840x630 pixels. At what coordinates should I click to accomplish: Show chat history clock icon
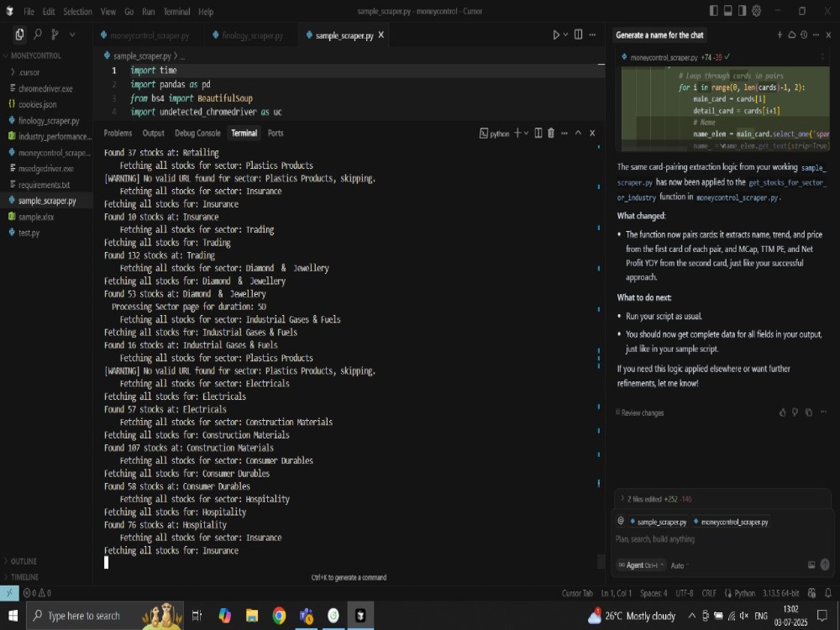(x=804, y=34)
